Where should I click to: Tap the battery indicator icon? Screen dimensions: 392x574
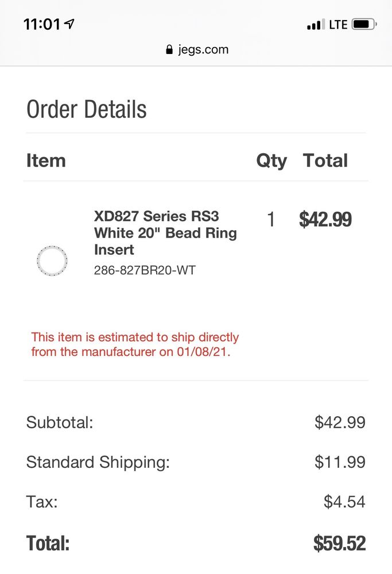[x=364, y=24]
